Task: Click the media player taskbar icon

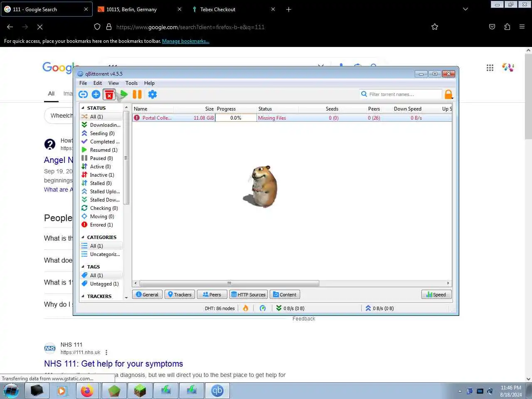Action: (x=62, y=391)
